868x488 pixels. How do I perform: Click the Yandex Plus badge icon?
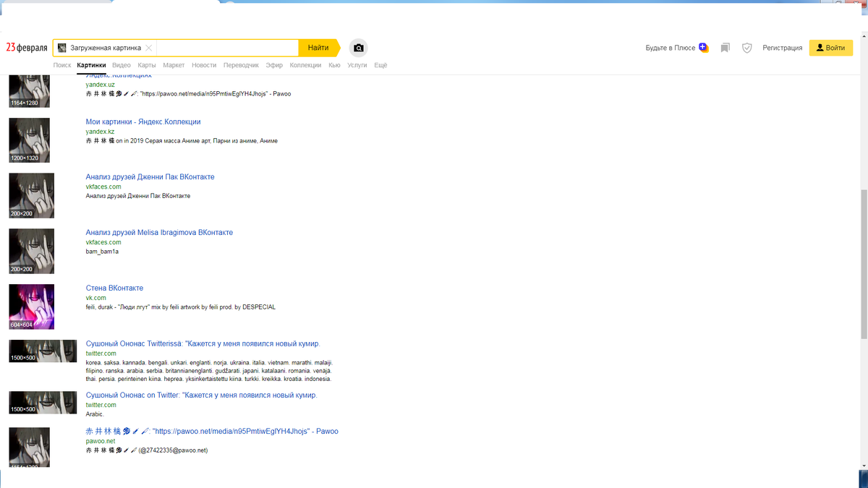point(704,48)
